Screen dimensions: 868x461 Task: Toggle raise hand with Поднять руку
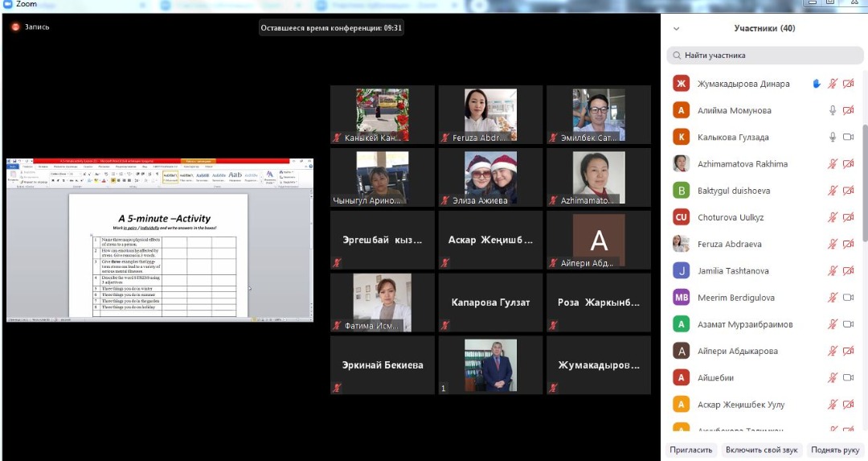835,450
